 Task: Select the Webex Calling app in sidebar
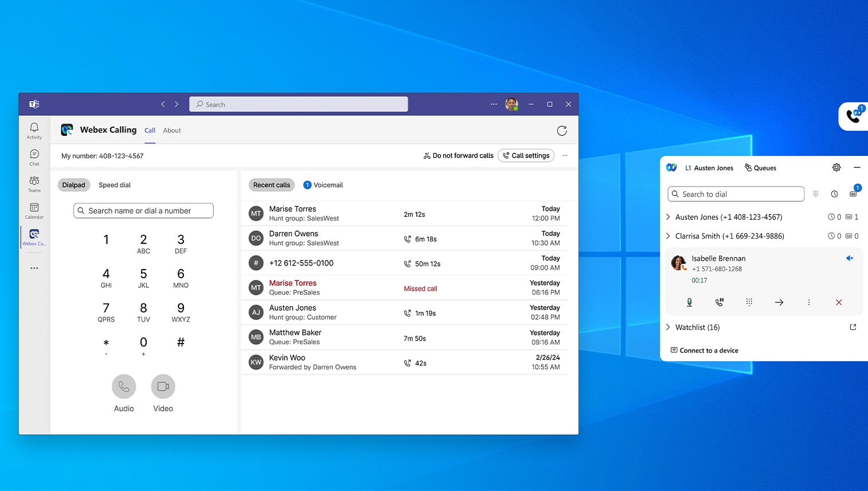click(x=34, y=237)
